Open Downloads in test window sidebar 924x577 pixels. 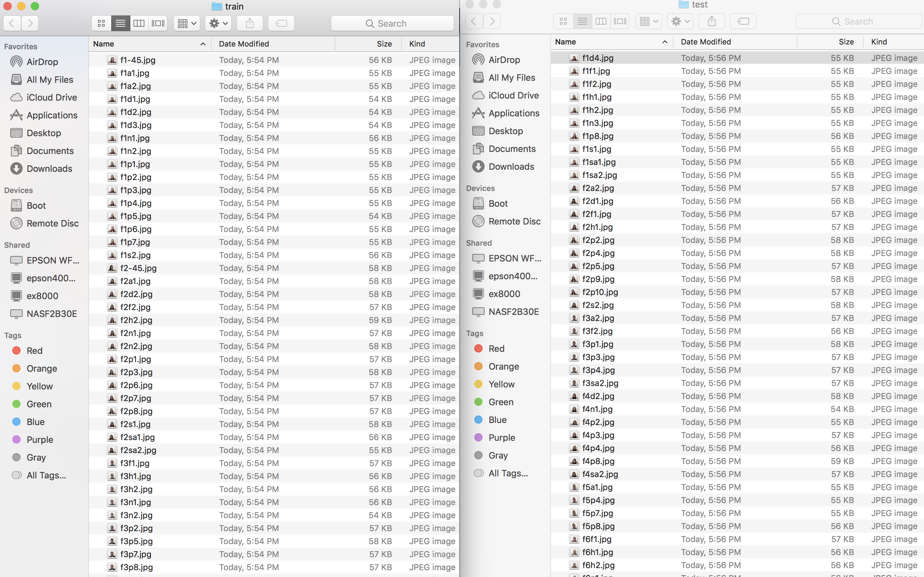(x=511, y=167)
